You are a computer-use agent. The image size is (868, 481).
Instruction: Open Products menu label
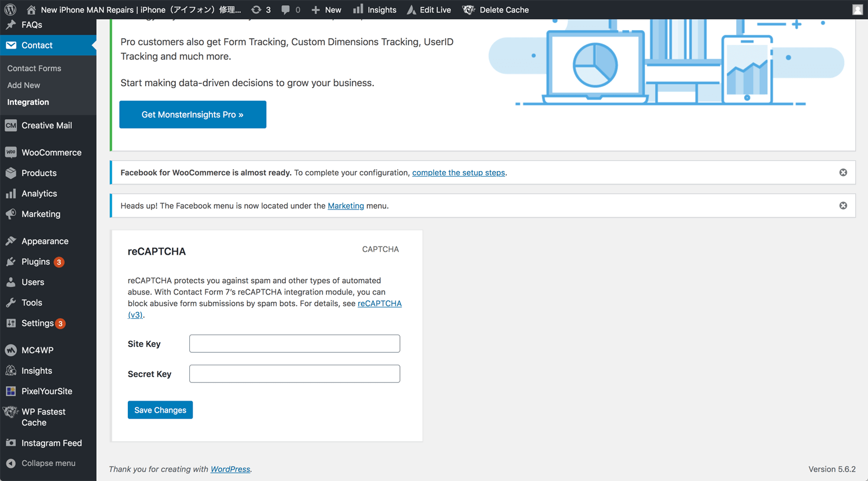[x=39, y=173]
